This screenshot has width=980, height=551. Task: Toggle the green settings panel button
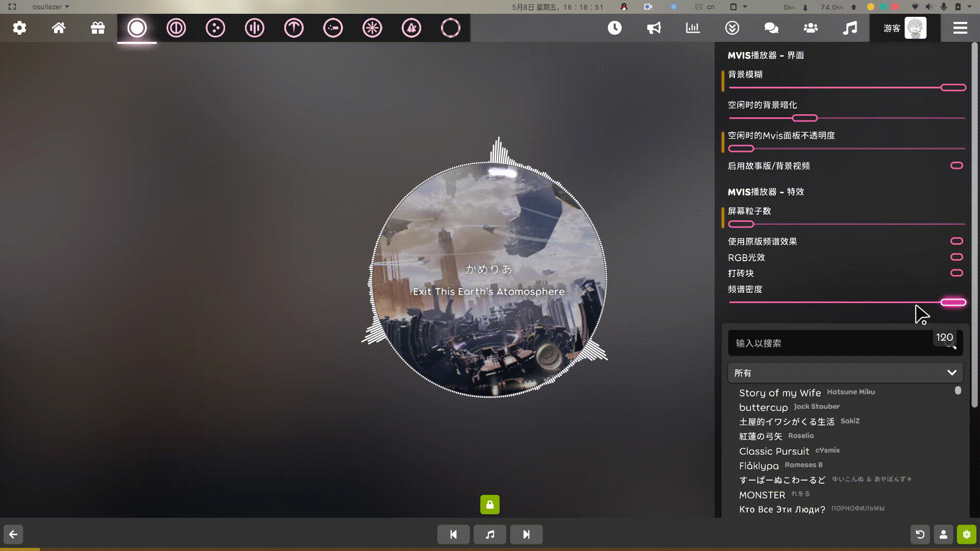967,534
